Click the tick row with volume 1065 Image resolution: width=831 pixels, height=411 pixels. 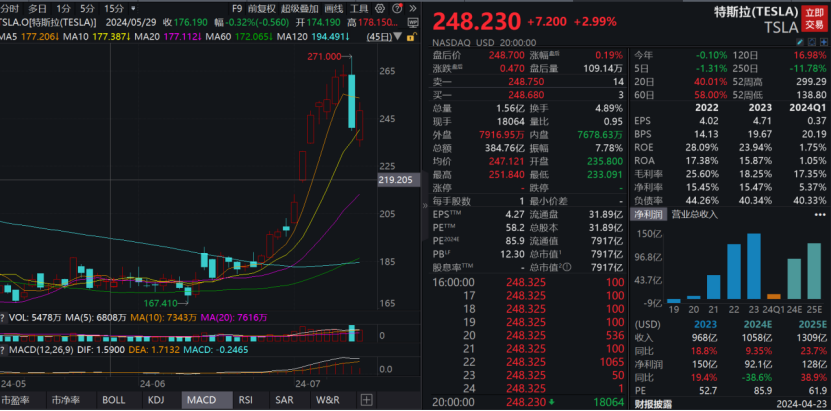click(528, 362)
